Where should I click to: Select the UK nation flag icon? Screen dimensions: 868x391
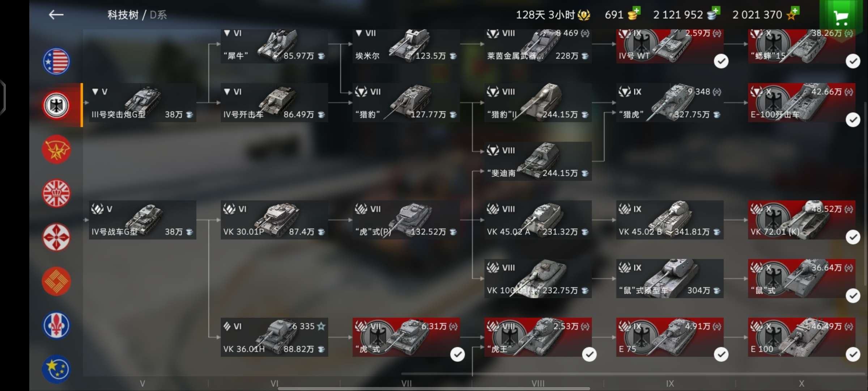tap(56, 193)
